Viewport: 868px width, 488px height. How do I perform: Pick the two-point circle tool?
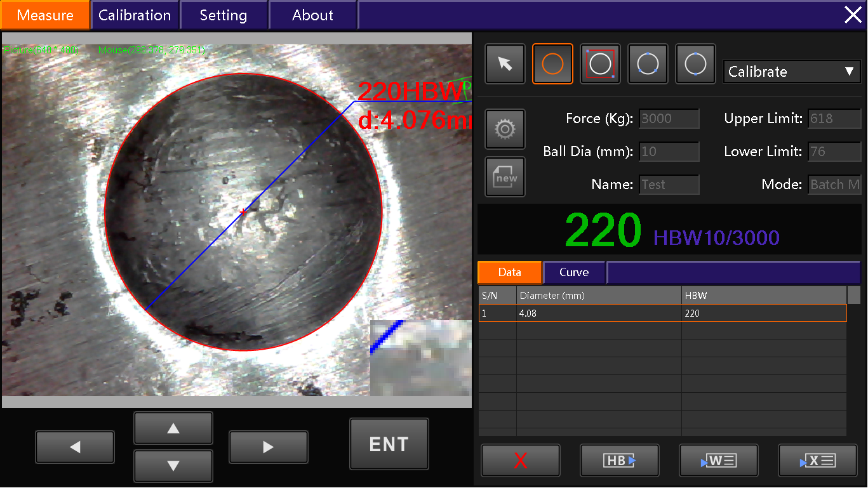[x=695, y=64]
